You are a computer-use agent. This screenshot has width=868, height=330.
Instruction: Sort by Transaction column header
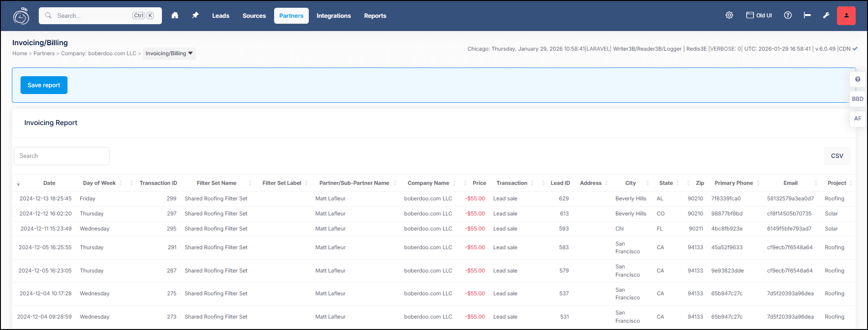pos(512,183)
